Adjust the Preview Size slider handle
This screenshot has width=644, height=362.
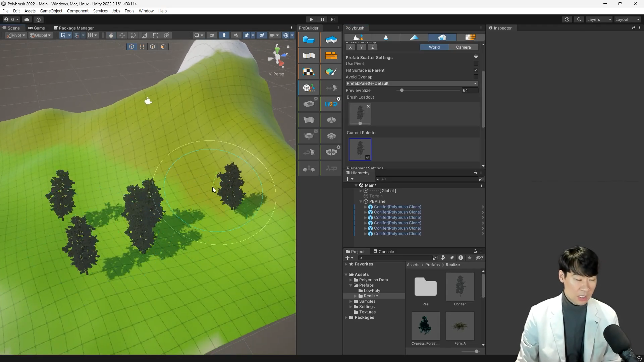(401, 90)
